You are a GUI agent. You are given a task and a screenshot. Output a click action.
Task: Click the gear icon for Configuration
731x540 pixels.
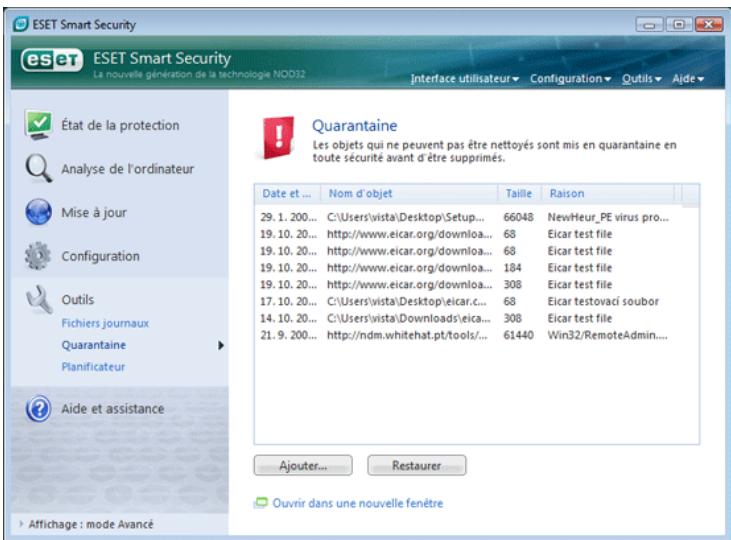[38, 256]
